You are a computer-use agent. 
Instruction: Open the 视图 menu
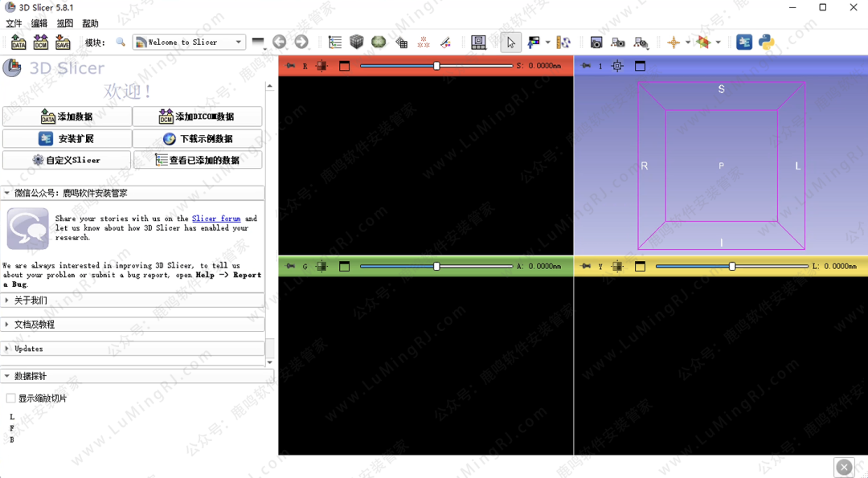65,23
